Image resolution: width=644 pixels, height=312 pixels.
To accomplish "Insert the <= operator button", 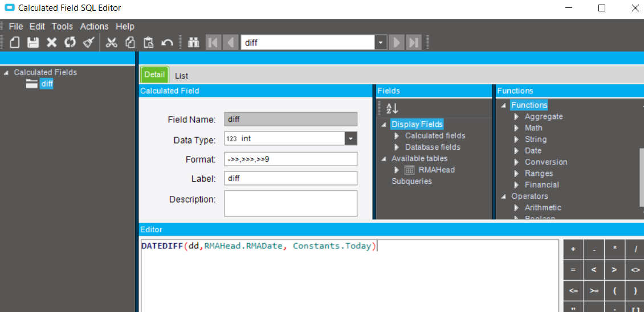I will coord(573,291).
